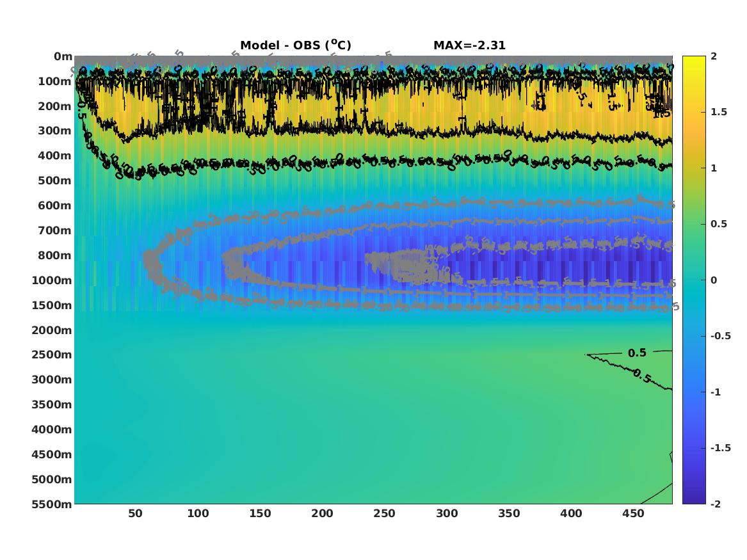Pick the '800m' depth axis label
Viewport: 747px width, 560px height.
tap(55, 255)
